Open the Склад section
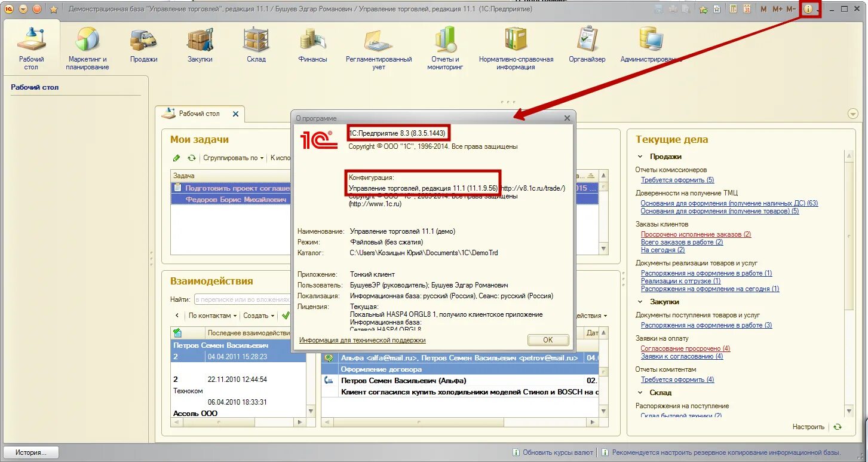This screenshot has height=462, width=868. (256, 45)
